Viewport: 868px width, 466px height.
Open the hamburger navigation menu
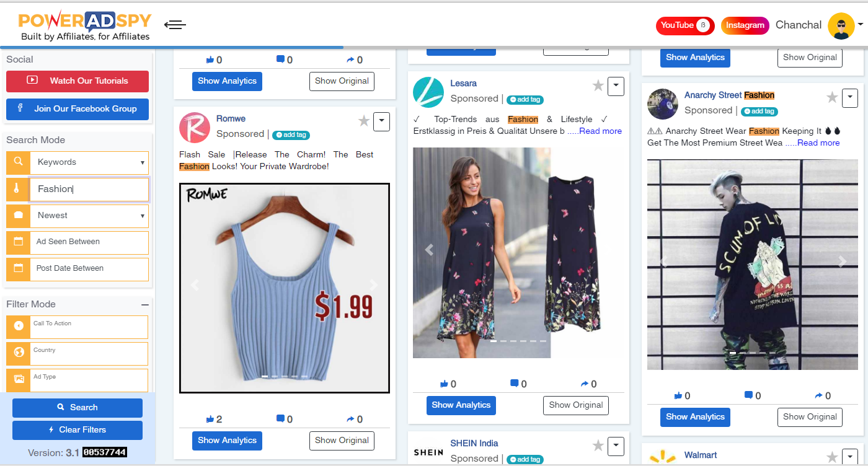coord(175,24)
